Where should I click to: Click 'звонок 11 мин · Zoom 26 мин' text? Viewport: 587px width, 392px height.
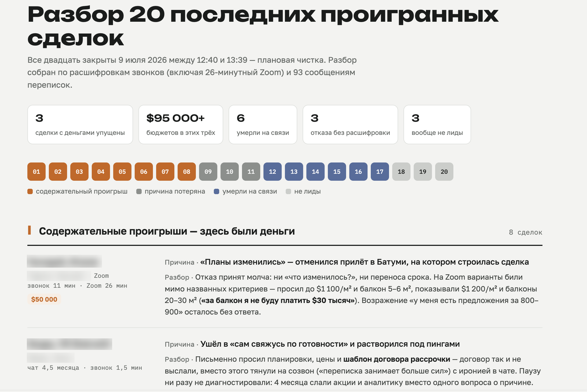point(77,286)
